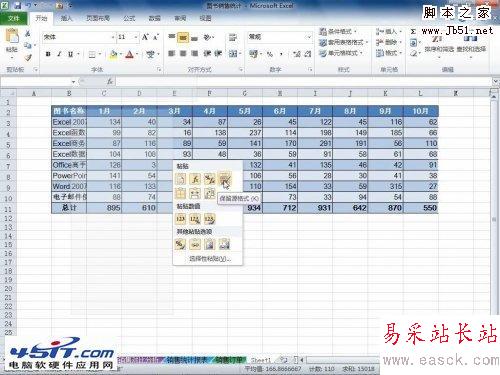Choose Paste Values and Source Formatting option

pos(209,219)
